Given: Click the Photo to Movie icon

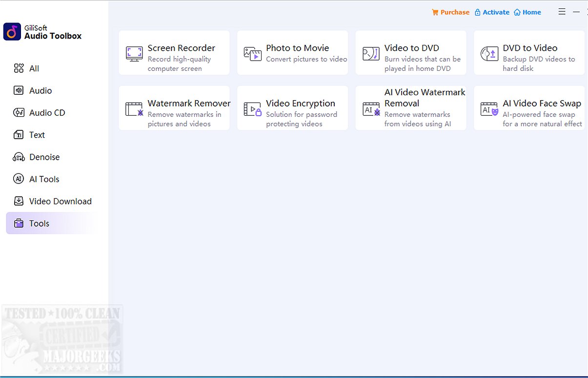Looking at the screenshot, I should [x=253, y=53].
